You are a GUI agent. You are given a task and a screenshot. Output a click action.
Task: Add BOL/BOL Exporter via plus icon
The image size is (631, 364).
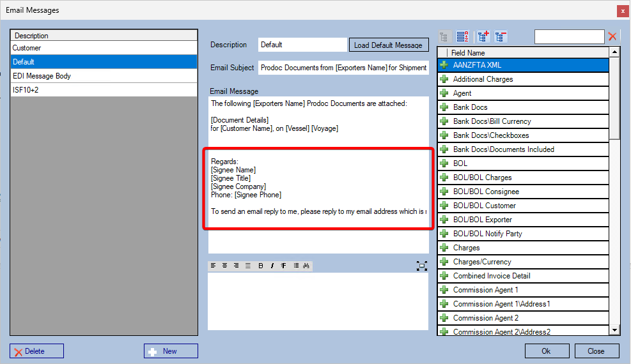point(444,220)
